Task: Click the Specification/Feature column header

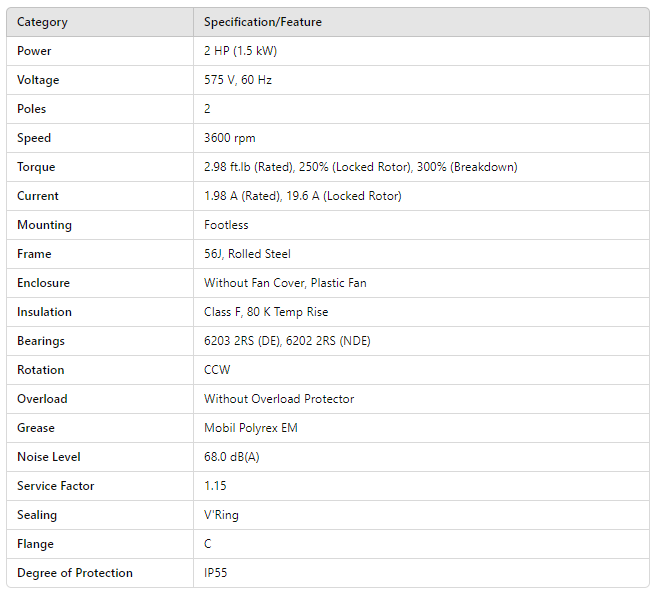Action: 263,22
